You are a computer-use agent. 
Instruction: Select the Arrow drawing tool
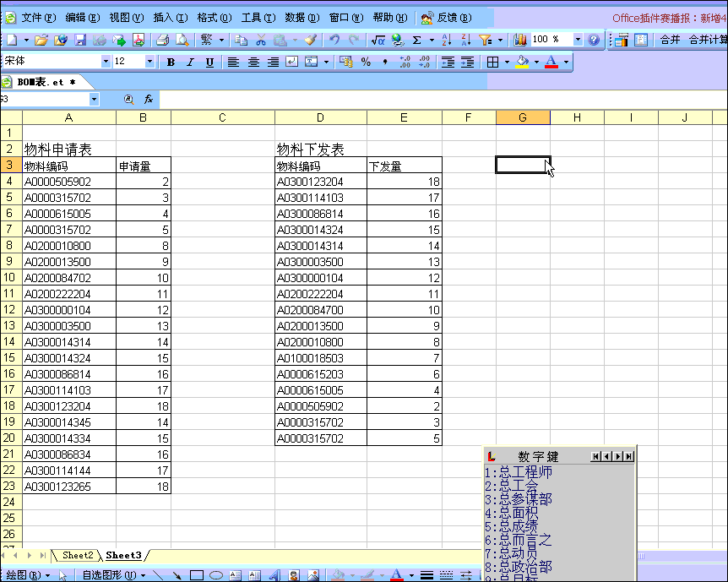(x=177, y=575)
